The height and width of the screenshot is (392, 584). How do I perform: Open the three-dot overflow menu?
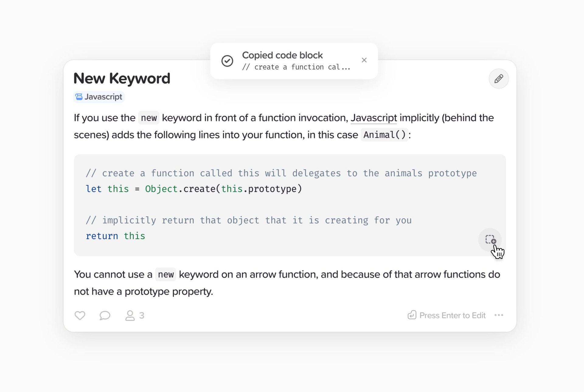click(x=499, y=315)
